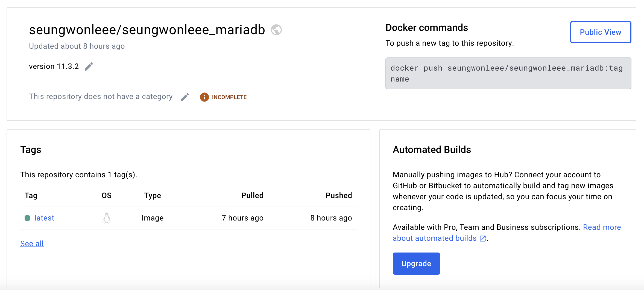Viewport: 644px width, 290px height.
Task: Click the repository category placeholder text
Action: (x=101, y=97)
